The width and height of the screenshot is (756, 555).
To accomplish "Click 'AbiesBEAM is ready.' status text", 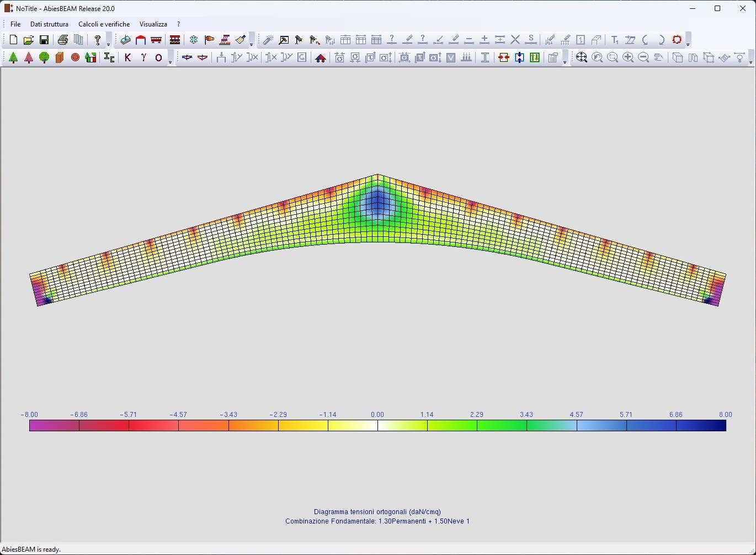I will pyautogui.click(x=31, y=549).
